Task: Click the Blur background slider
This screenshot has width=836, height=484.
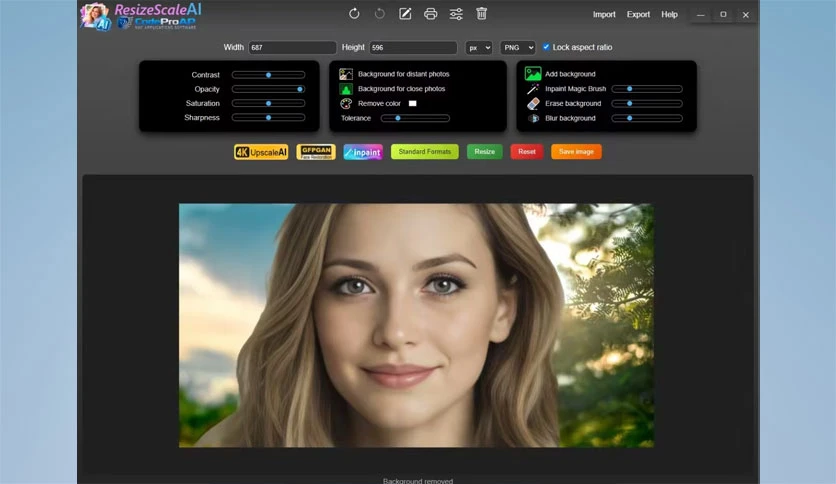Action: [647, 118]
